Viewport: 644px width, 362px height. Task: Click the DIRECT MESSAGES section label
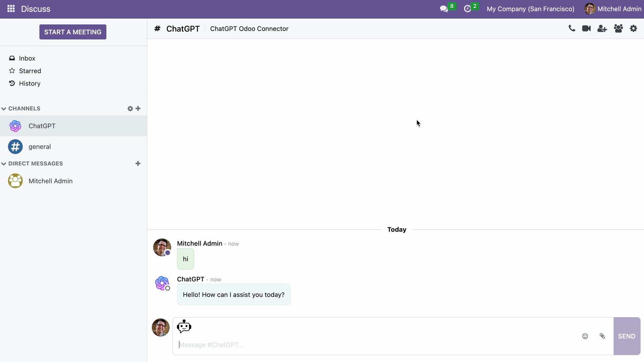pyautogui.click(x=36, y=164)
